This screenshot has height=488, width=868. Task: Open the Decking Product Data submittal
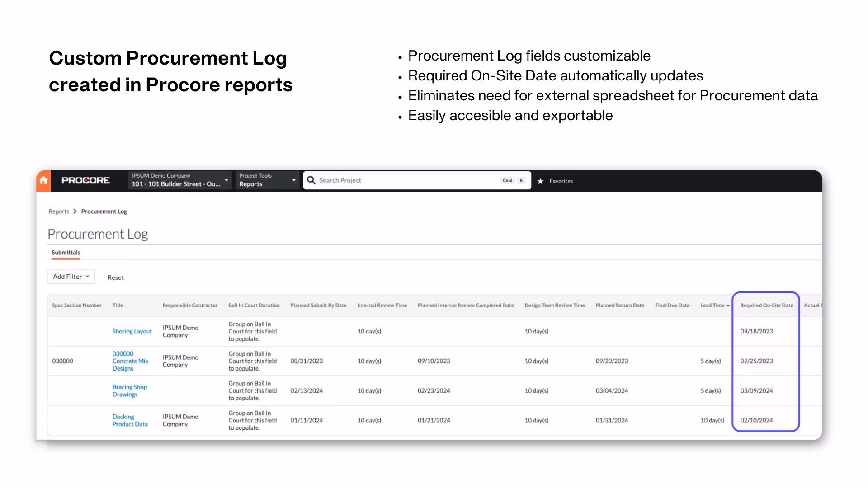coord(130,421)
